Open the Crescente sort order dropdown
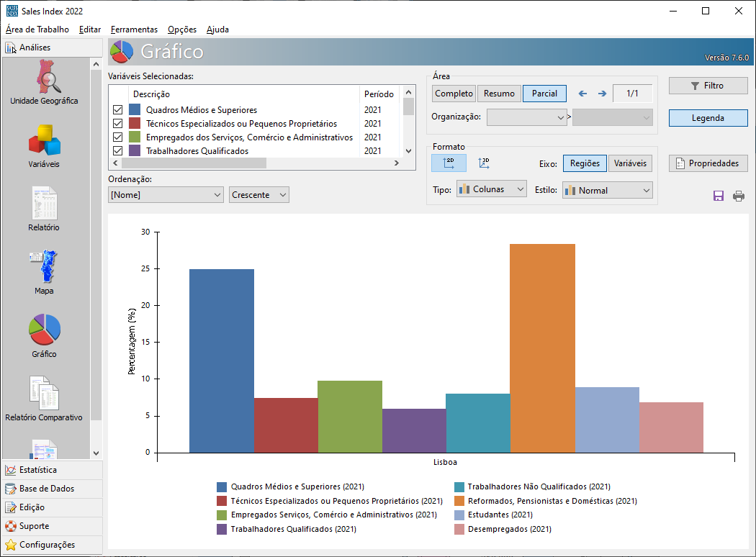The height and width of the screenshot is (557, 756). click(x=258, y=195)
